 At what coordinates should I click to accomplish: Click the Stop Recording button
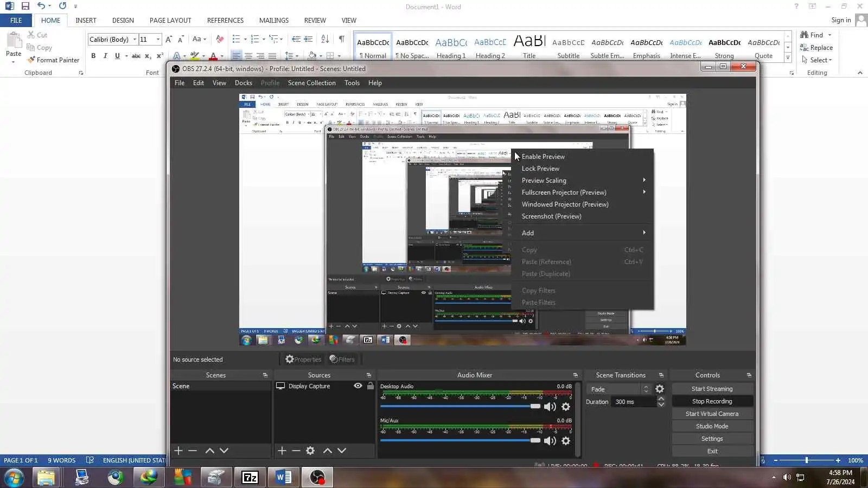pos(712,401)
